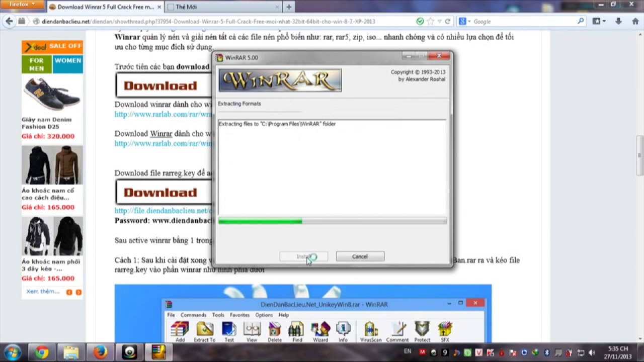
Task: Click the EN language indicator in tray
Action: 408,351
